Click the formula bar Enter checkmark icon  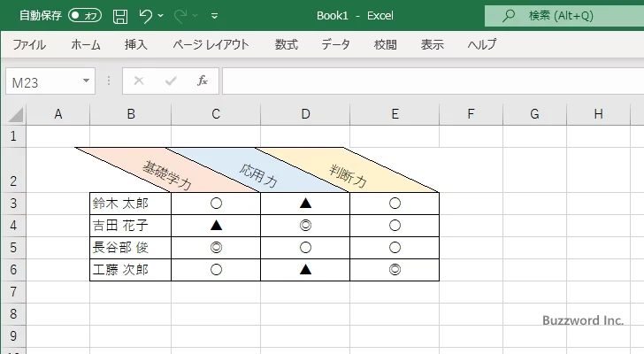(x=171, y=81)
